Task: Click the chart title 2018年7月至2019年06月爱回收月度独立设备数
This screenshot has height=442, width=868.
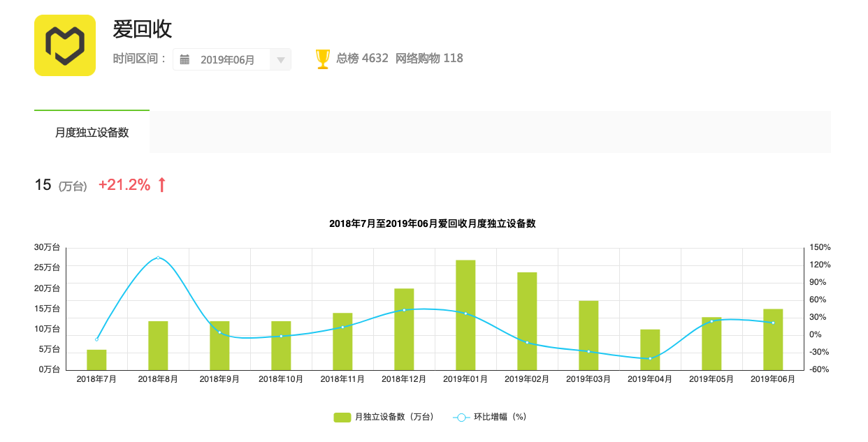Action: [x=432, y=224]
